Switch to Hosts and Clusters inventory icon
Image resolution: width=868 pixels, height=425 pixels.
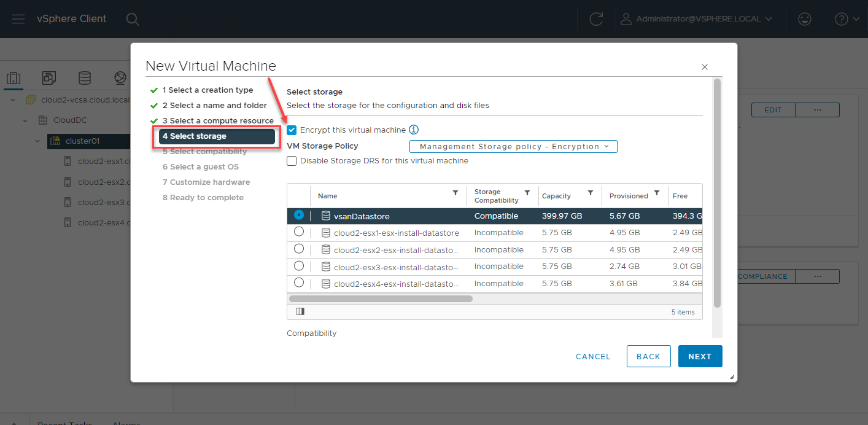point(13,78)
